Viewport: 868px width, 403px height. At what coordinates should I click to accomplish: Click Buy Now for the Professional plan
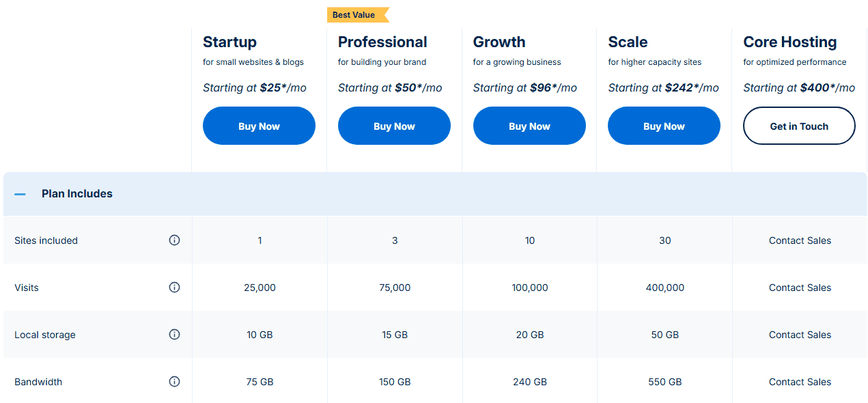pos(394,126)
